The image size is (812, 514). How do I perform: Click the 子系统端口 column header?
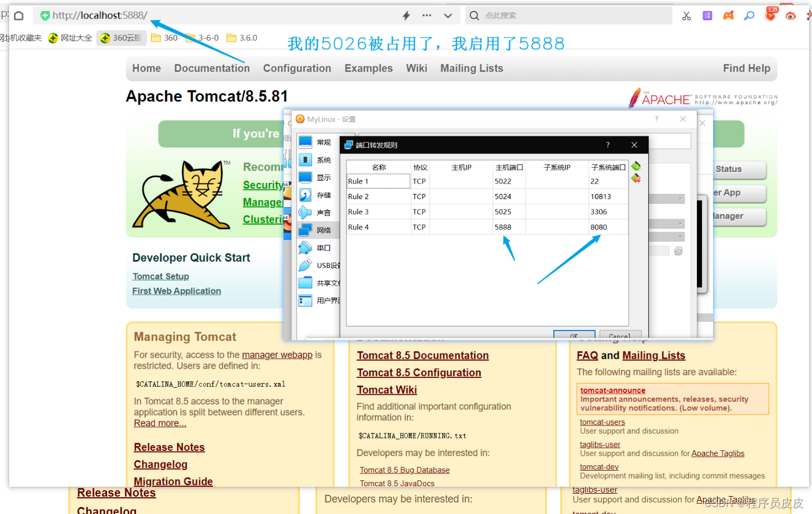click(608, 167)
